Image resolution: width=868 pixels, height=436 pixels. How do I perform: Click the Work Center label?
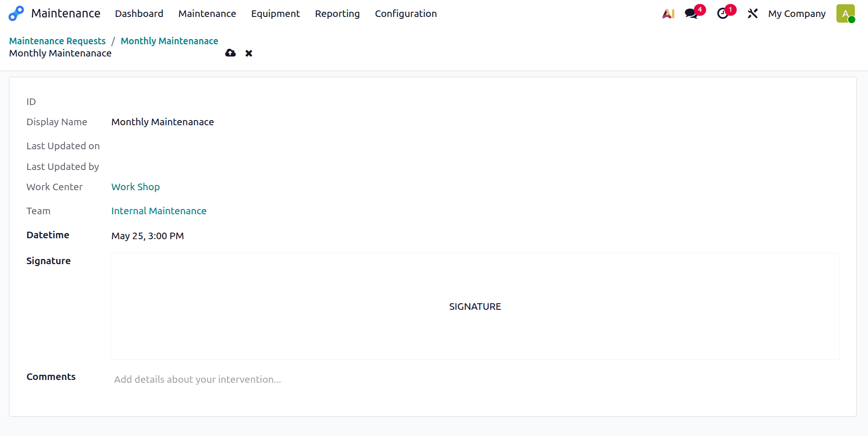pyautogui.click(x=55, y=187)
